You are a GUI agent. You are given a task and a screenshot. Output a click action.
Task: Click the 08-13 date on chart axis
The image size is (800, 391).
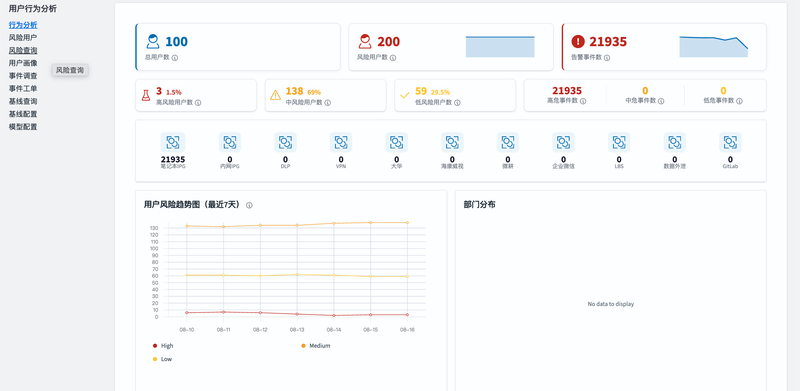(x=297, y=330)
